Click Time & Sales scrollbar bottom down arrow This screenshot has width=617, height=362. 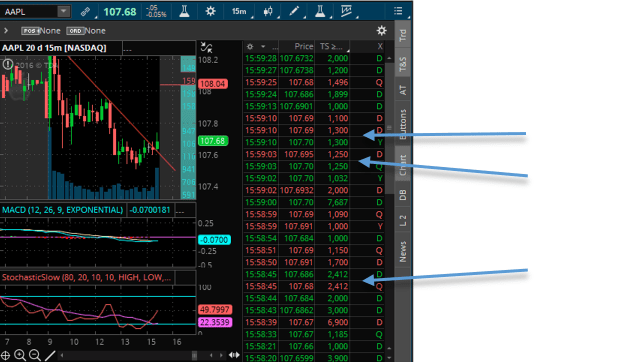[389, 357]
